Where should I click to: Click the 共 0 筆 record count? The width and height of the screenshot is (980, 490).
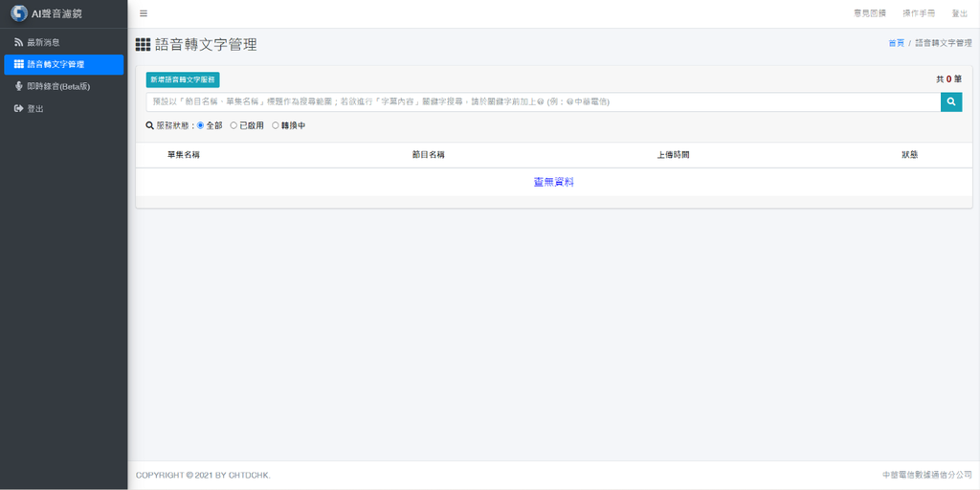tap(948, 79)
